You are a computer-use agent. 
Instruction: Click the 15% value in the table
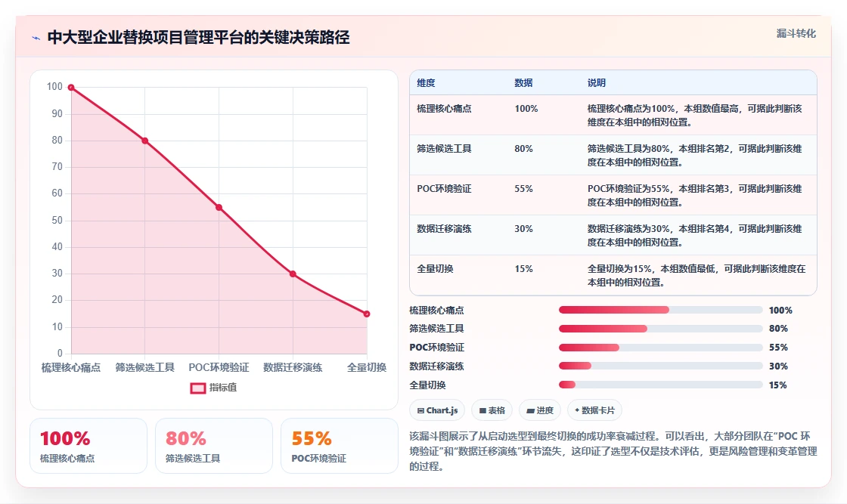click(x=523, y=269)
